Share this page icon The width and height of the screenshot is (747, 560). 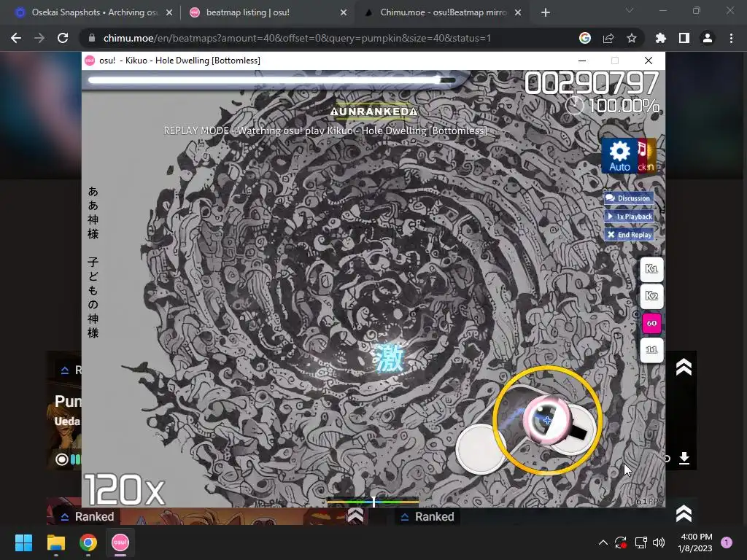click(608, 38)
